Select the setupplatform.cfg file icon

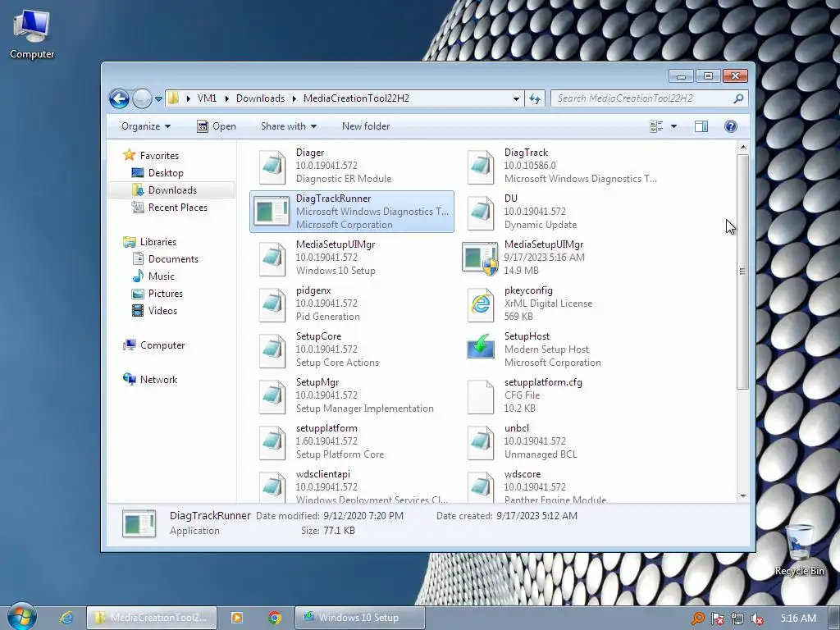[481, 396]
